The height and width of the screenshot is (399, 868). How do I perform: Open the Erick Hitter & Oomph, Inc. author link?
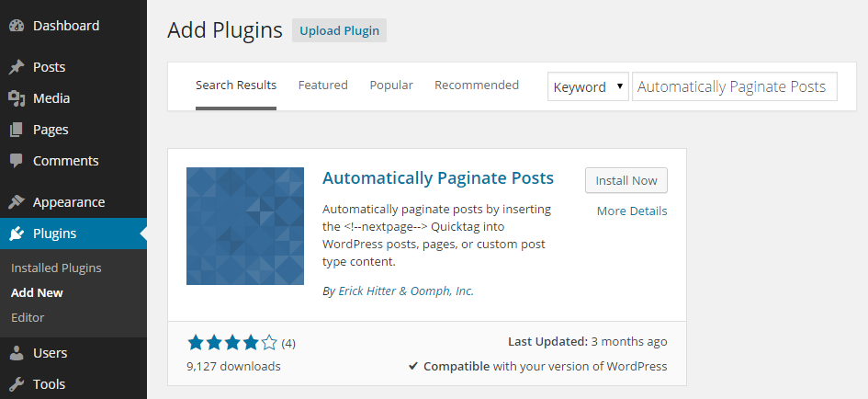point(406,291)
